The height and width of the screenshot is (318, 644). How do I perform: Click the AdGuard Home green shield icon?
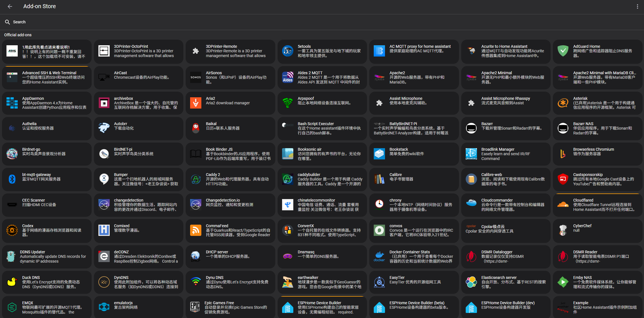click(x=563, y=51)
